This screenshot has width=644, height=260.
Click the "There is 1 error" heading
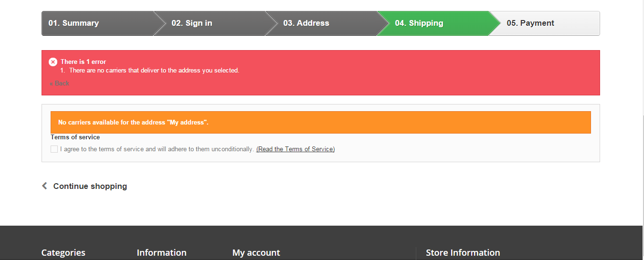[83, 62]
